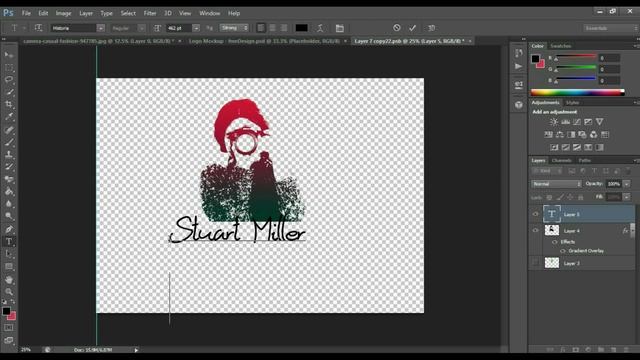This screenshot has width=640, height=360.
Task: Open the font size dropdown arrow
Action: (196, 28)
